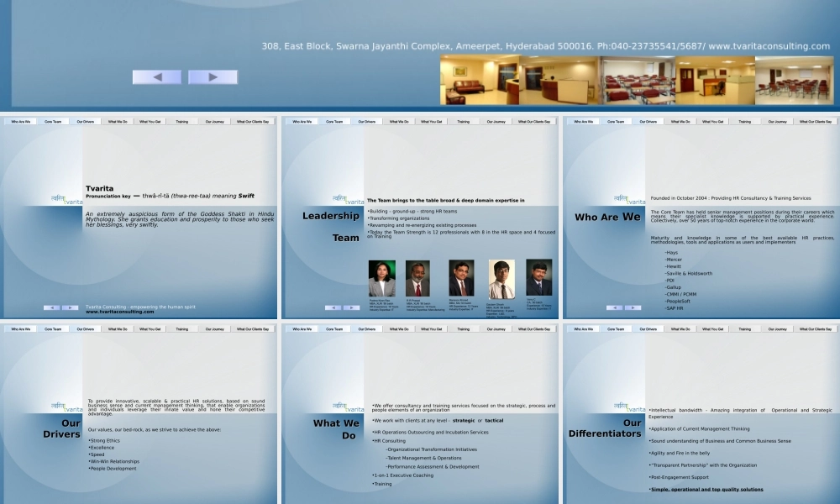This screenshot has height=504, width=840.
Task: Open www.tvaritaconsulting.com link on Tvarita pronunciation slide
Action: pos(114,312)
